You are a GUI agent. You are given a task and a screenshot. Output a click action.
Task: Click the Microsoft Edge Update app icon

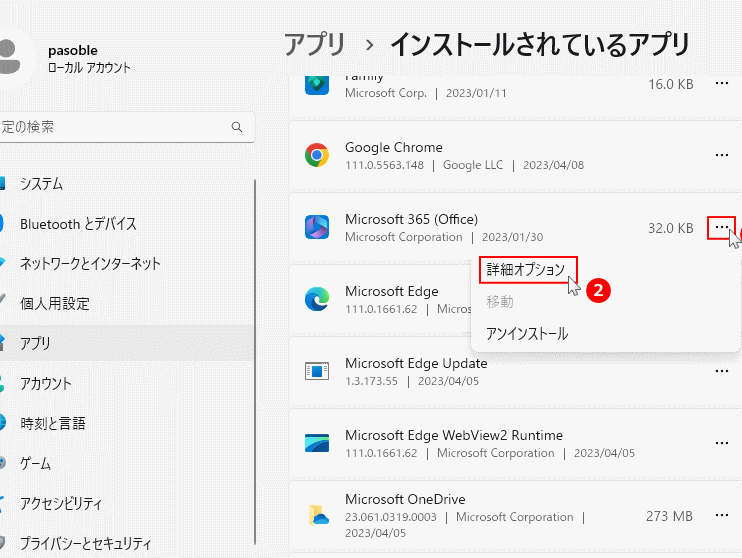317,371
